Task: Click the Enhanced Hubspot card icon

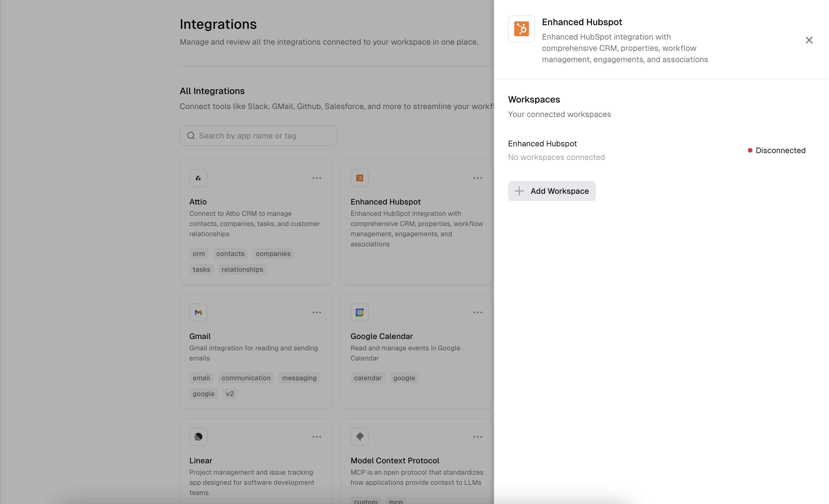Action: pyautogui.click(x=359, y=178)
